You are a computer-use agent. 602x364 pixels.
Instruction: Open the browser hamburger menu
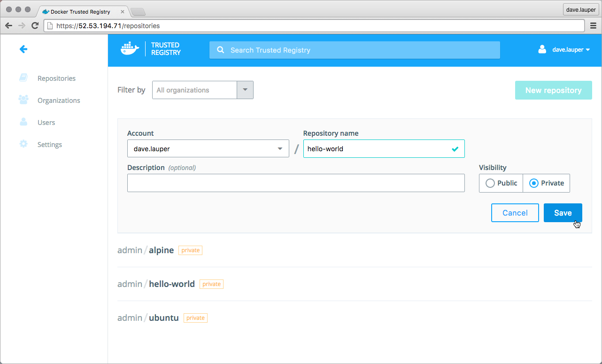pos(593,26)
